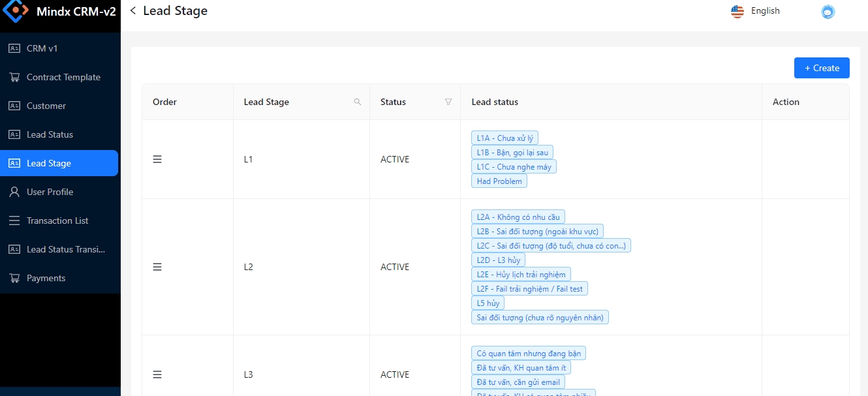Click the drag handle icon for row L3
868x396 pixels.
click(x=157, y=374)
